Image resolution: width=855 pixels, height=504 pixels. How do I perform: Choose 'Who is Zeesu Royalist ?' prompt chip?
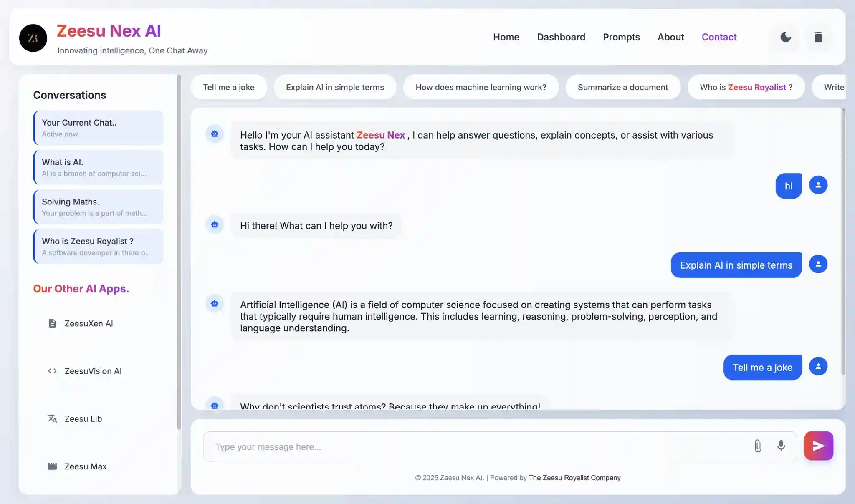point(746,87)
